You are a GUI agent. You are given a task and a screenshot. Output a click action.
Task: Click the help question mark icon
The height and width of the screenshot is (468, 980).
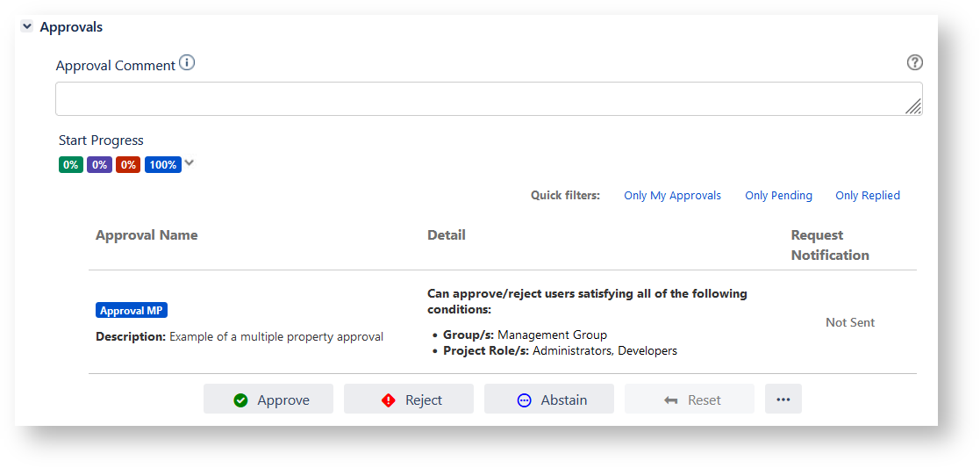(914, 62)
